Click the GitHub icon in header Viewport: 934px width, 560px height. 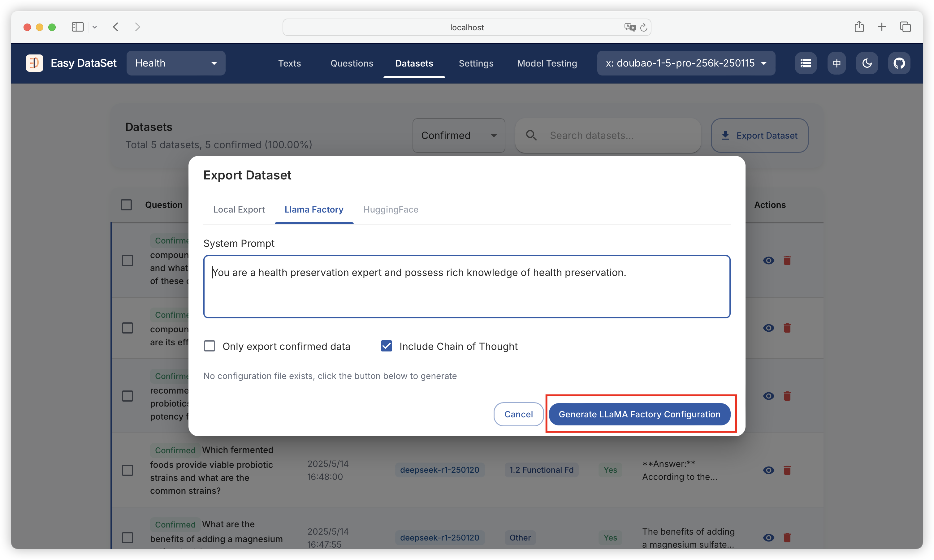pyautogui.click(x=899, y=63)
